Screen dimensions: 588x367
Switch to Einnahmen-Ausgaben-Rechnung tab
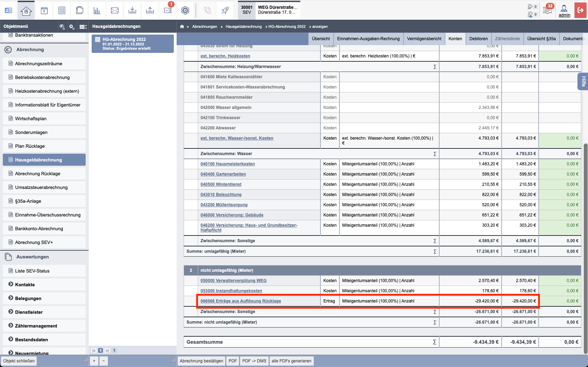coord(368,39)
